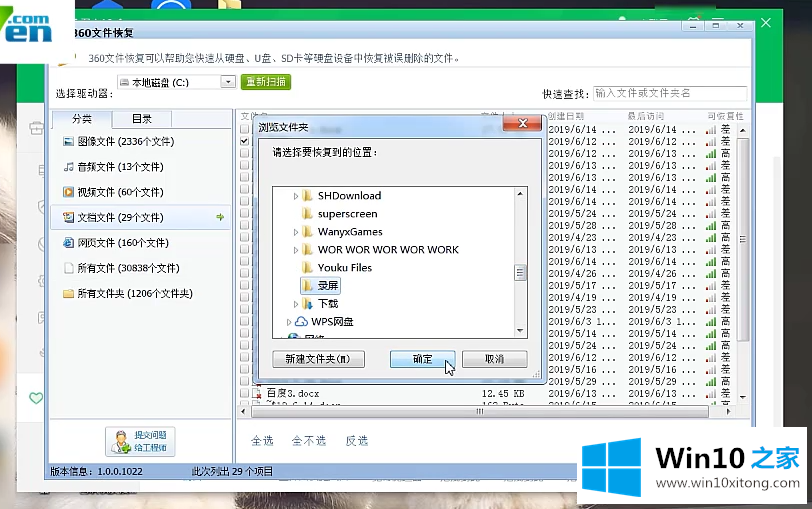Select the WanyxGames folder icon
Image resolution: width=812 pixels, height=509 pixels.
point(307,232)
